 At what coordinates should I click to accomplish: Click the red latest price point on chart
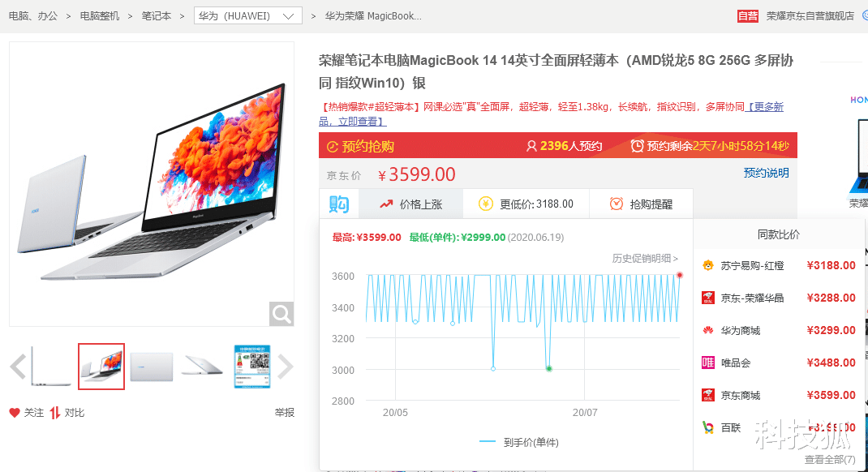679,275
